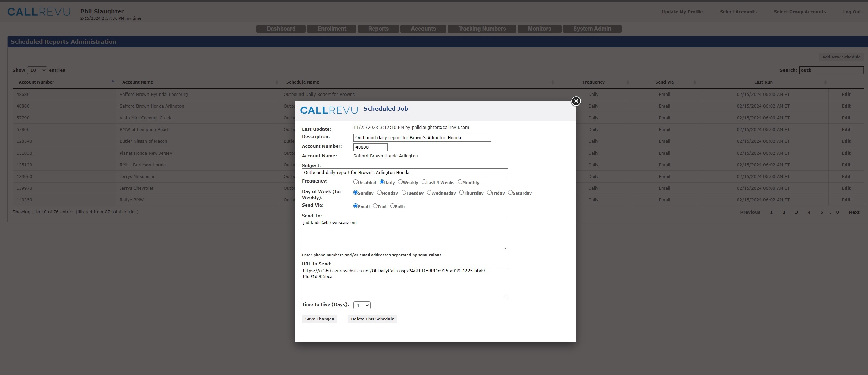This screenshot has width=868, height=375.
Task: Click into the Send To textarea
Action: tap(405, 234)
